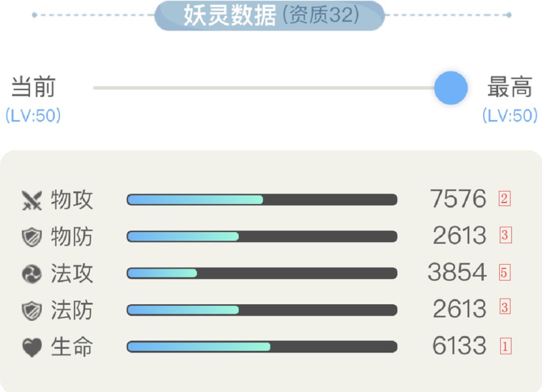Click the red rank box numbered 2
This screenshot has height=392, width=542.
tap(504, 199)
